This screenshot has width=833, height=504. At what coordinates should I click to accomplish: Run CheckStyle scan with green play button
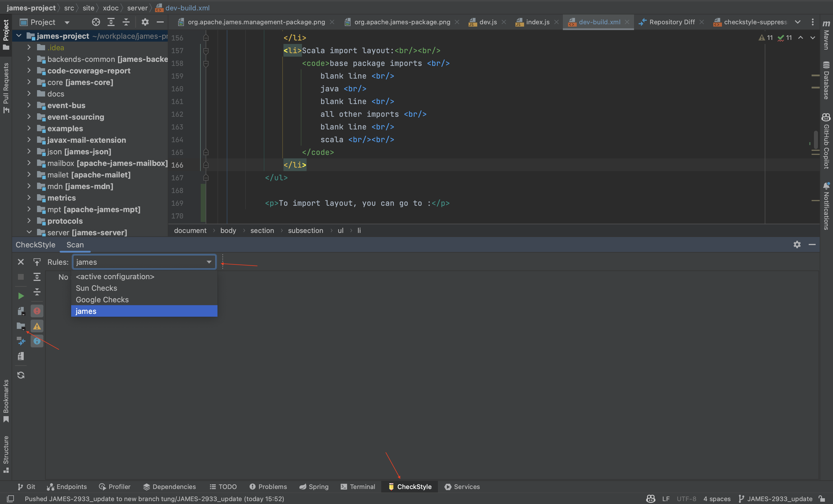[21, 296]
